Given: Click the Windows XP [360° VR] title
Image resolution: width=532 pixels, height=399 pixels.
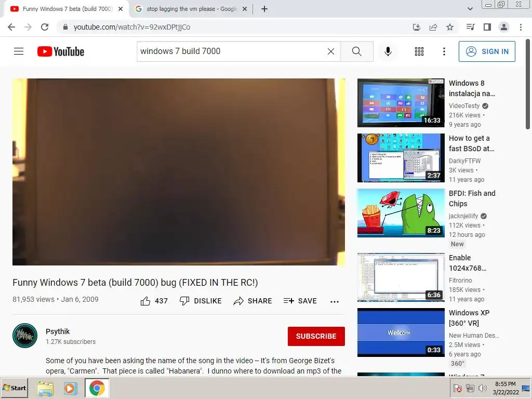Looking at the screenshot, I should pyautogui.click(x=469, y=318).
